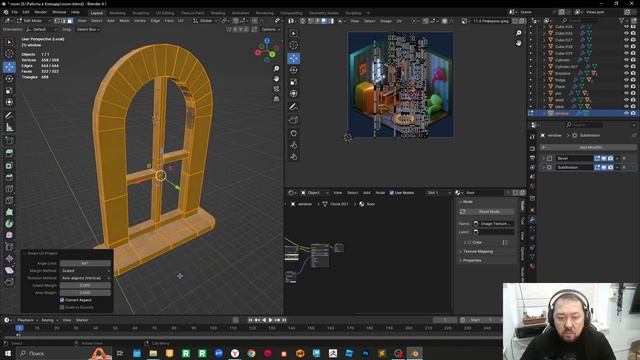640x360 pixels.
Task: Open the Rotation Method dropdown
Action: [85, 278]
